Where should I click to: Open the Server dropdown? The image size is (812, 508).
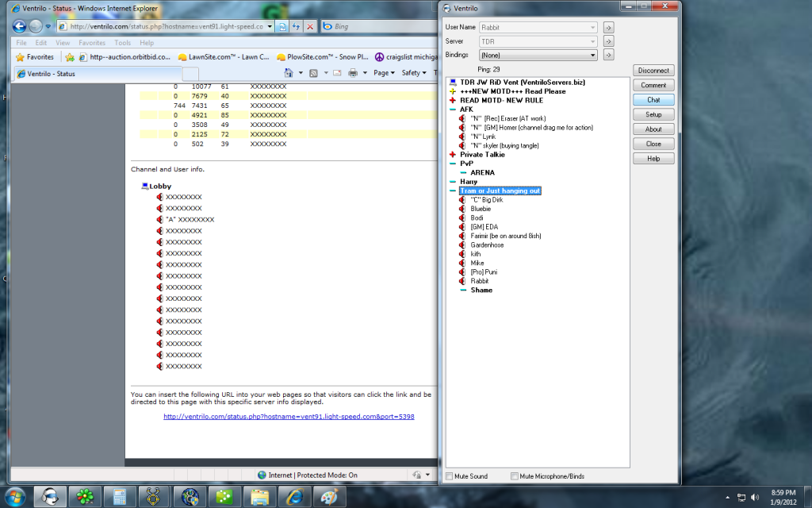[592, 41]
